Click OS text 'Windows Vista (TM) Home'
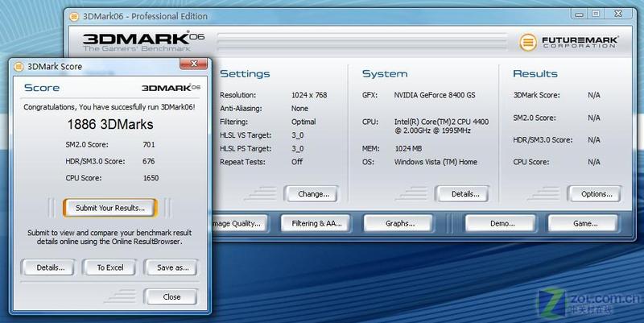 436,162
